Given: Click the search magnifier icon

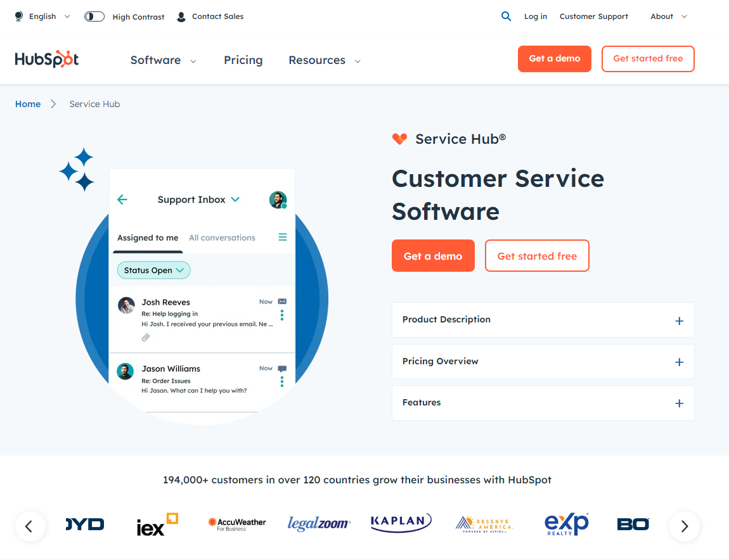Looking at the screenshot, I should coord(506,16).
